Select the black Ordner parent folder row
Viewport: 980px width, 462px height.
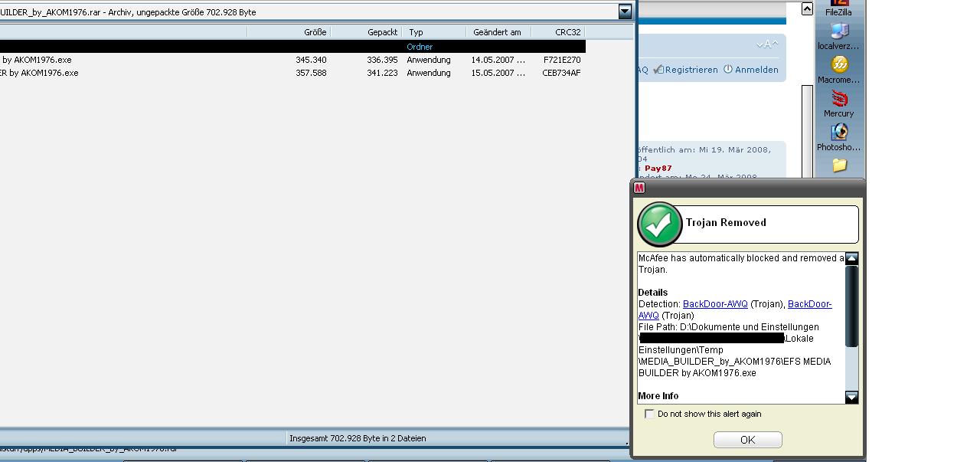(292, 47)
